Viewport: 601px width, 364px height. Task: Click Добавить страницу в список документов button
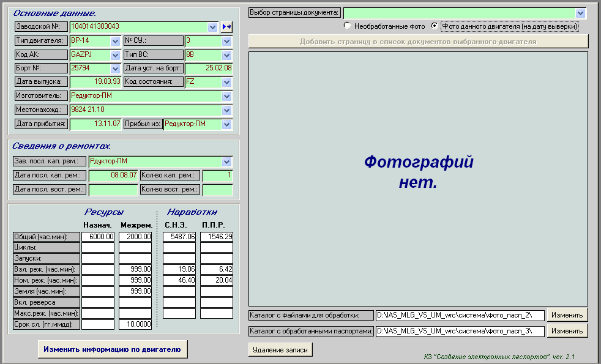418,42
